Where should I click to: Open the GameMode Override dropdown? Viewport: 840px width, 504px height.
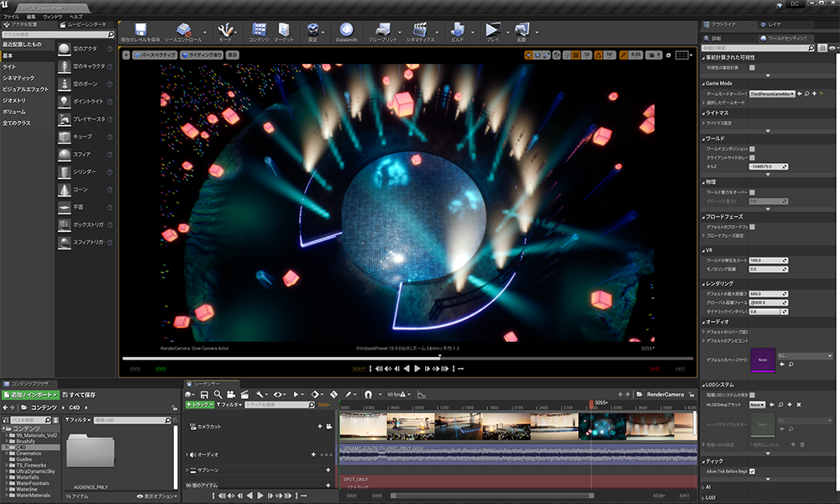771,94
